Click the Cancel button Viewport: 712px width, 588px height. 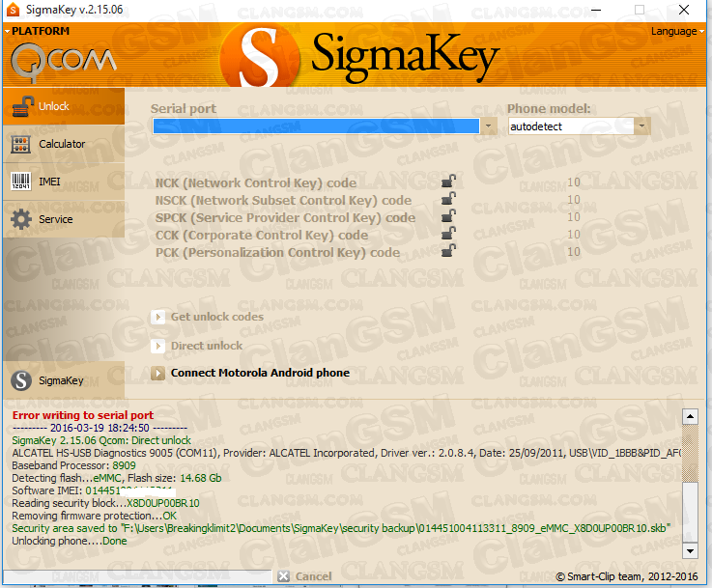(x=313, y=576)
